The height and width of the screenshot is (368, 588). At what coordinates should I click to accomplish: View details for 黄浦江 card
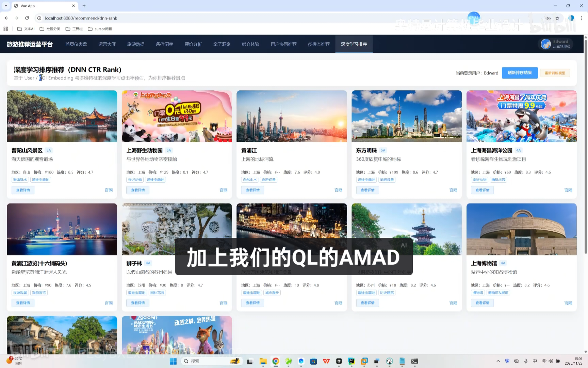pos(252,190)
